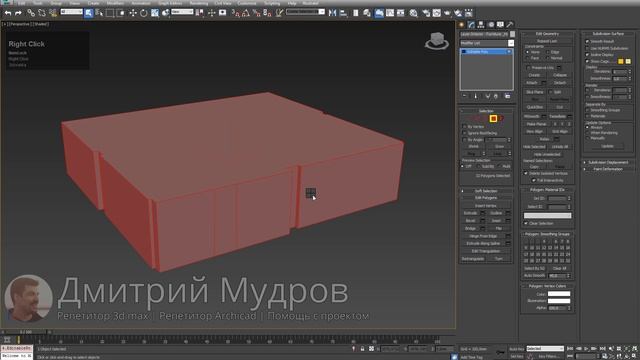Toggle the Isoline Display checkbox
Image resolution: width=640 pixels, height=360 pixels.
pyautogui.click(x=587, y=55)
